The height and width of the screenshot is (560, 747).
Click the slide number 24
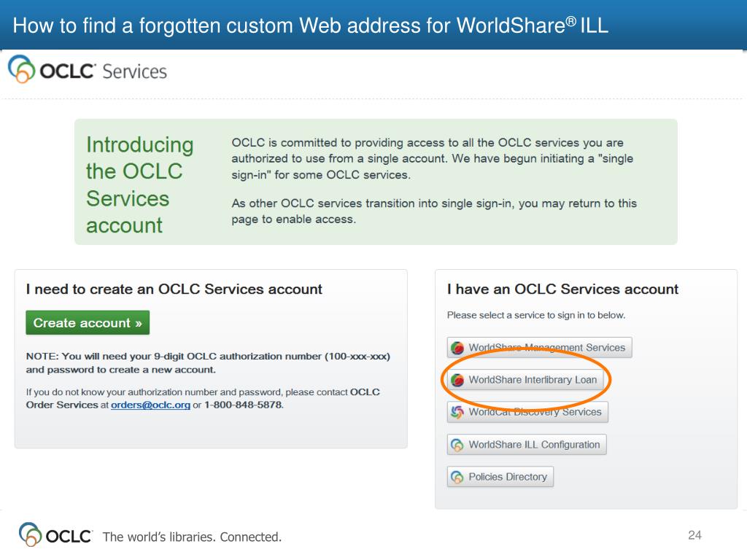coord(694,535)
